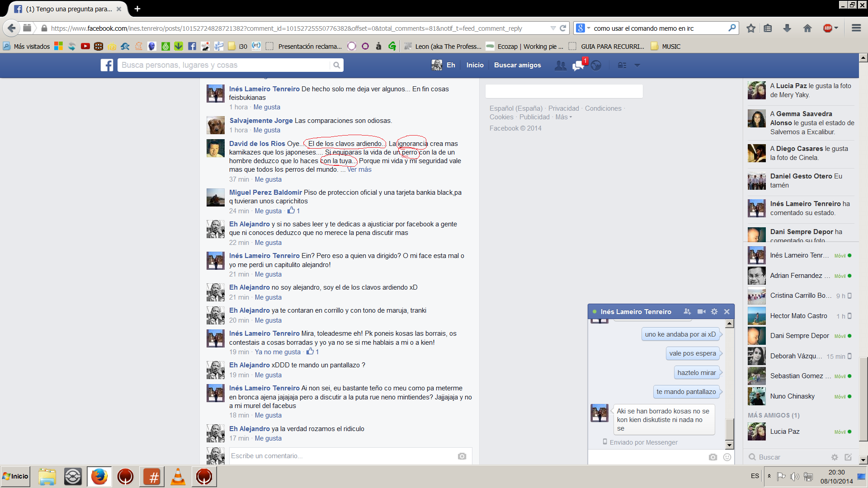Image resolution: width=868 pixels, height=488 pixels.
Task: Open Hector Mato Castro chat contact
Action: [x=801, y=316]
